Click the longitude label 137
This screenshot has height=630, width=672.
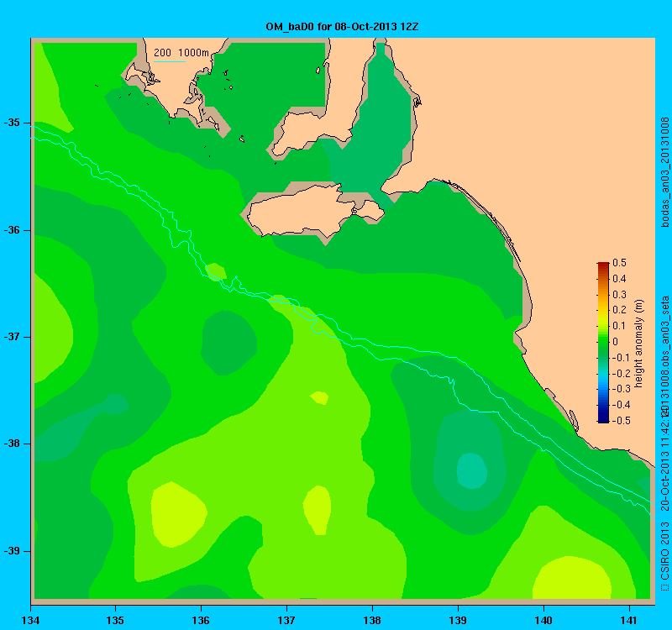click(x=286, y=620)
